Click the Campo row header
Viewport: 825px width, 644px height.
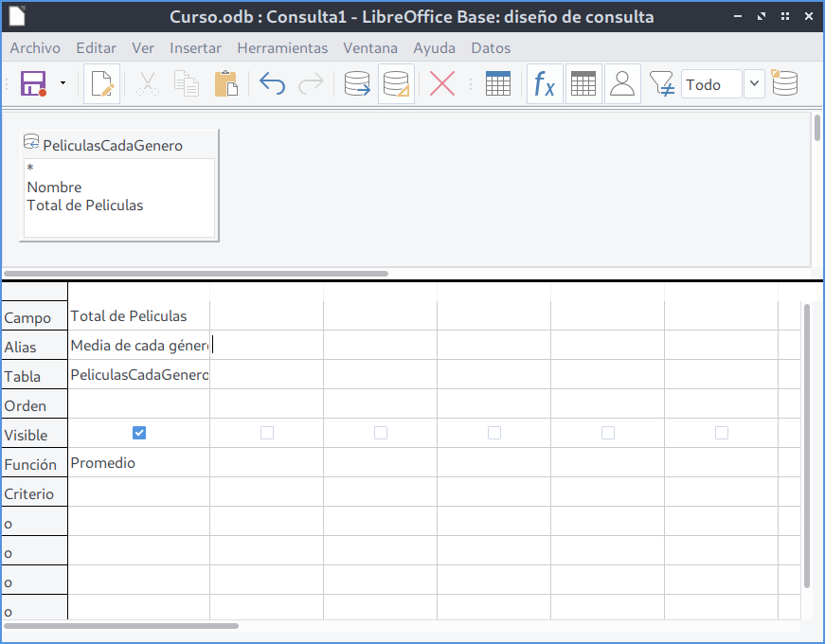35,317
